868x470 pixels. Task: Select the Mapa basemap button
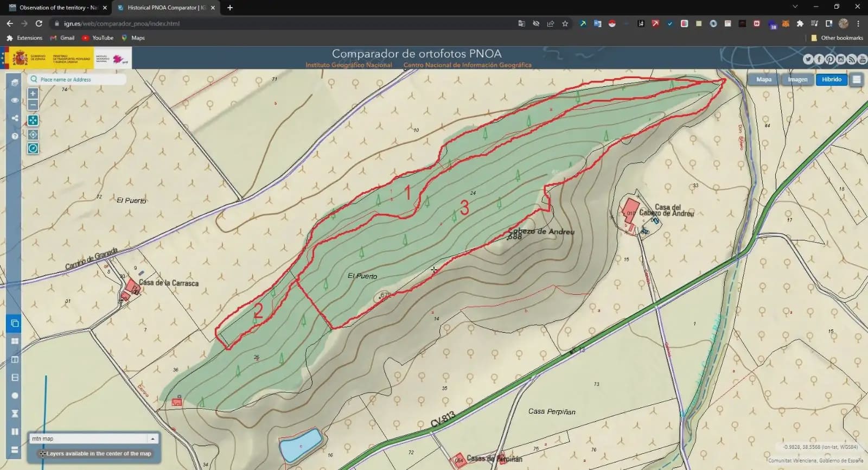pos(764,79)
